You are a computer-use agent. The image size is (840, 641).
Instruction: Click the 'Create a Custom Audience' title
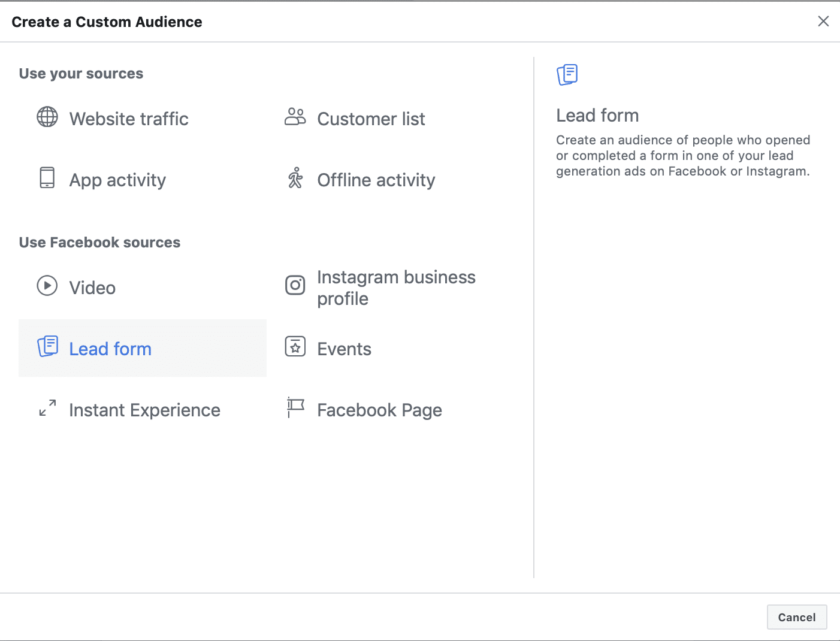pos(107,22)
